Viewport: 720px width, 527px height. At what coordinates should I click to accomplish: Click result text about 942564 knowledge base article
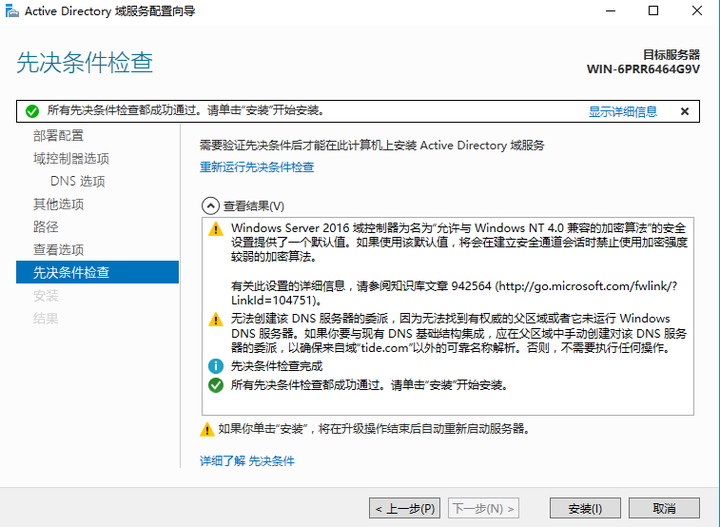click(454, 293)
